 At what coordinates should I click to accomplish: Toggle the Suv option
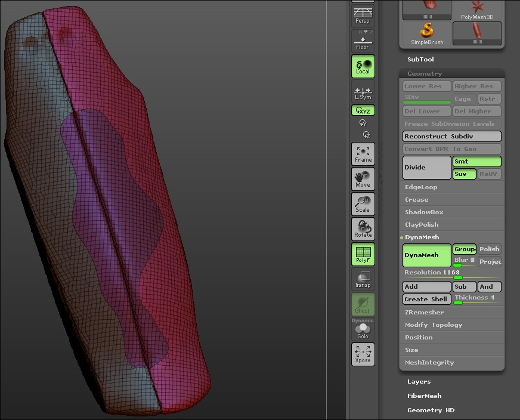tap(465, 174)
